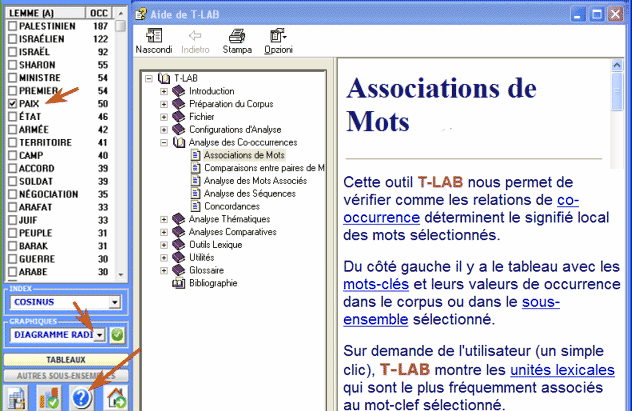
Task: Follow the mots-clés link
Action: point(376,284)
